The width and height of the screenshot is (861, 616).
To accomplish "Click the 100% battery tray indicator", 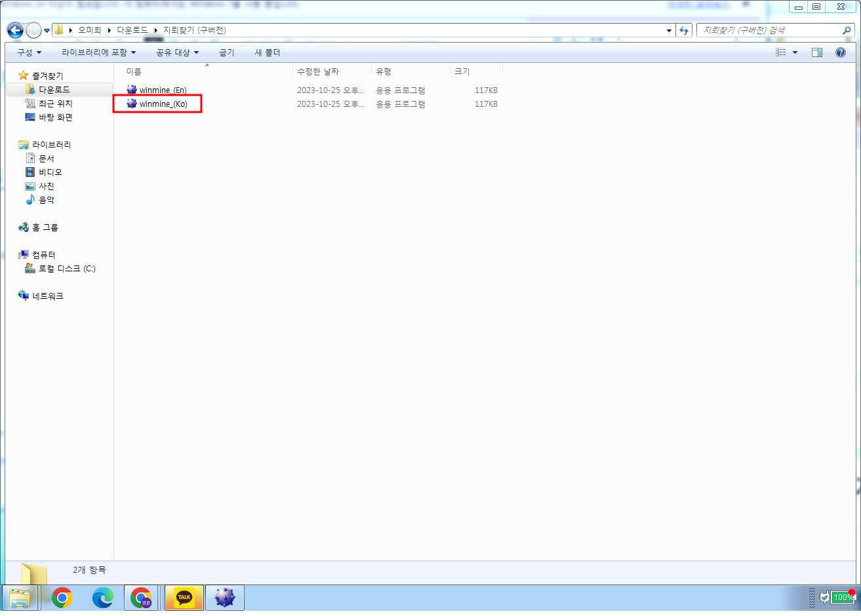I will click(843, 597).
